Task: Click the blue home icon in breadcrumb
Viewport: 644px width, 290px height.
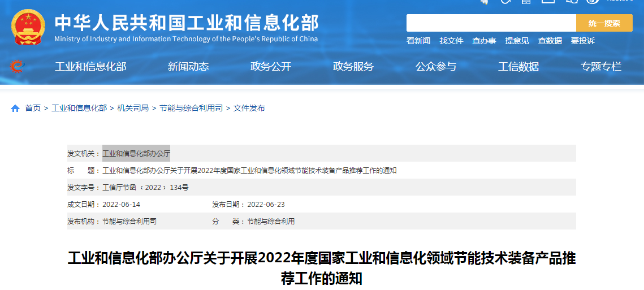Action: tap(15, 109)
